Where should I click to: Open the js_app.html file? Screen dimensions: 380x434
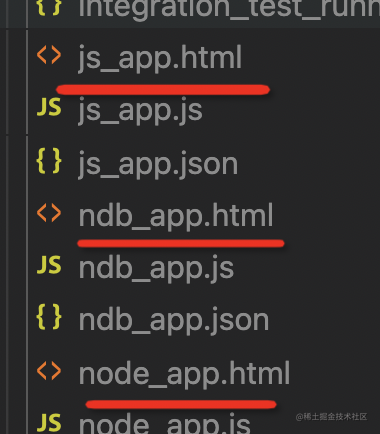(160, 58)
